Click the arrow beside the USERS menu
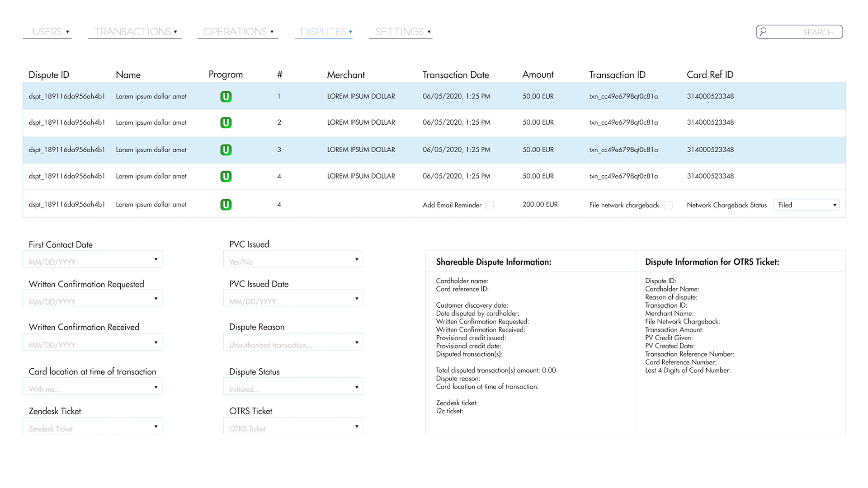The width and height of the screenshot is (868, 488). click(x=68, y=32)
